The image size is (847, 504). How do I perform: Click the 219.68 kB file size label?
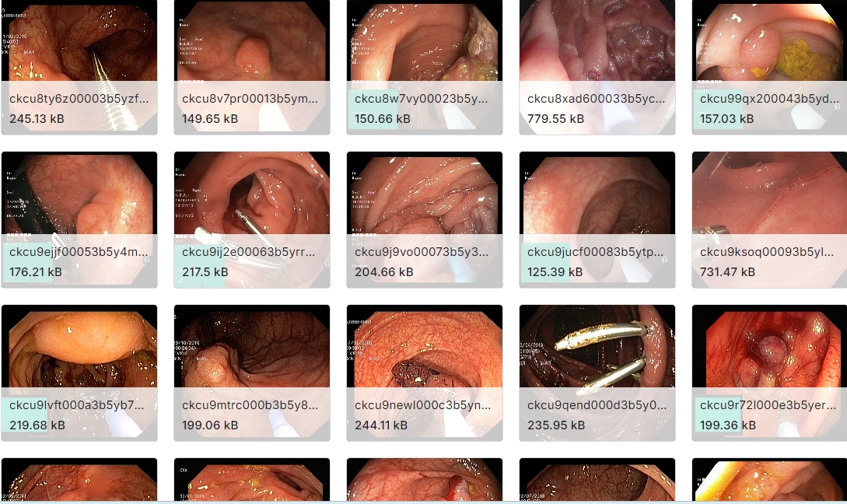(37, 425)
